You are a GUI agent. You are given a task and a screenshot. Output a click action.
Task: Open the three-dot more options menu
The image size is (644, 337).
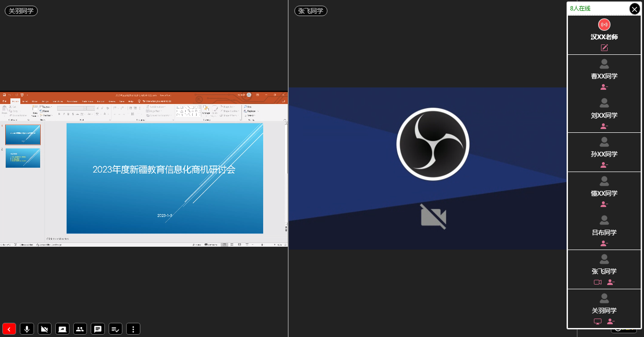click(133, 329)
